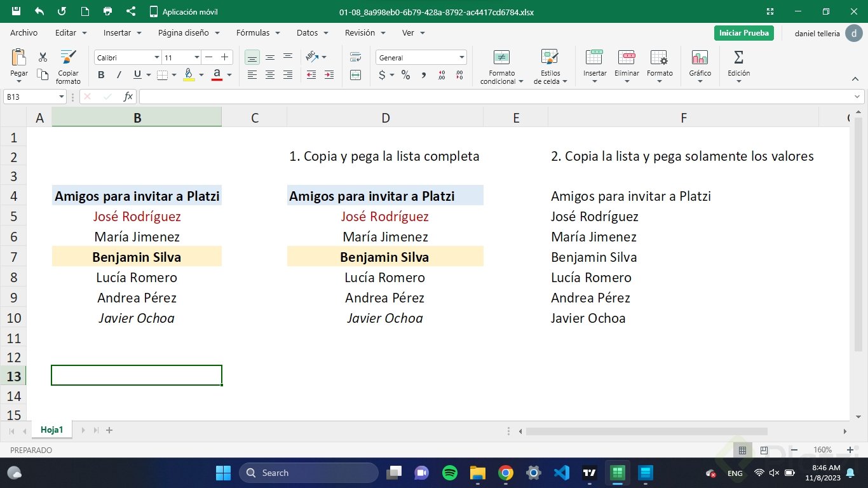Click the Iniciar Prueba button
Viewport: 868px width, 488px height.
pos(744,33)
